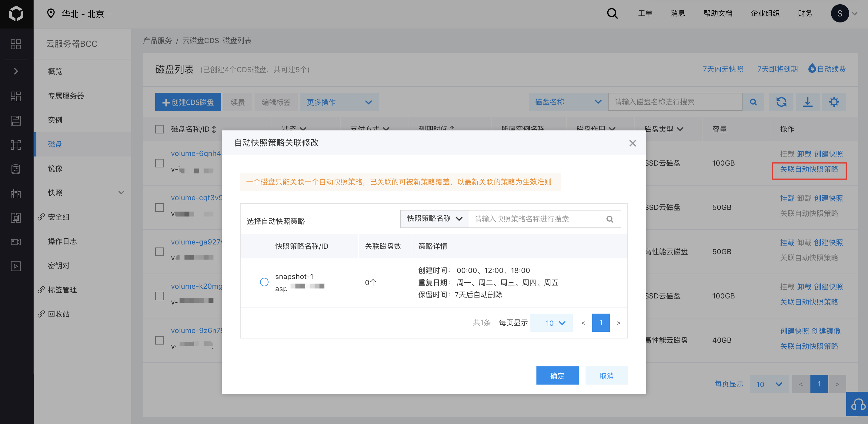The image size is (868, 424).
Task: Change disk list page size dropdown
Action: pyautogui.click(x=769, y=384)
